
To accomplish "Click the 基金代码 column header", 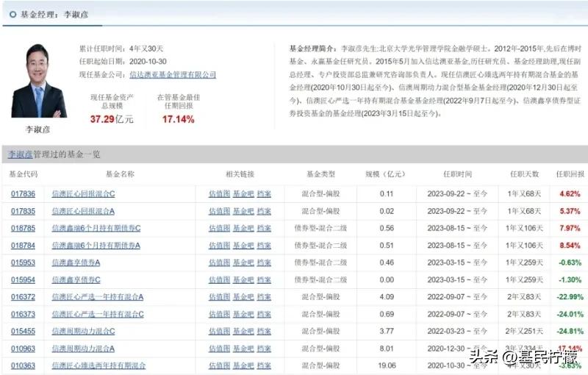I will tap(24, 174).
